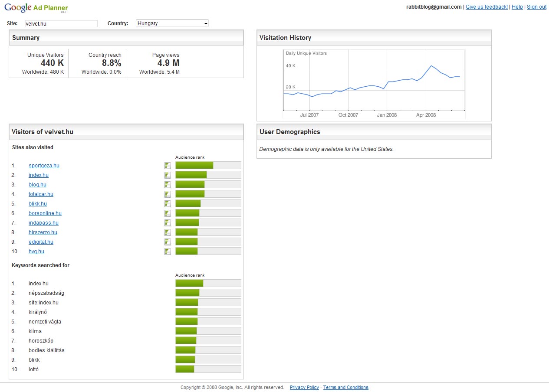Click the audience rank bar for hvg.hu
Image resolution: width=549 pixels, height=392 pixels.
[x=208, y=251]
